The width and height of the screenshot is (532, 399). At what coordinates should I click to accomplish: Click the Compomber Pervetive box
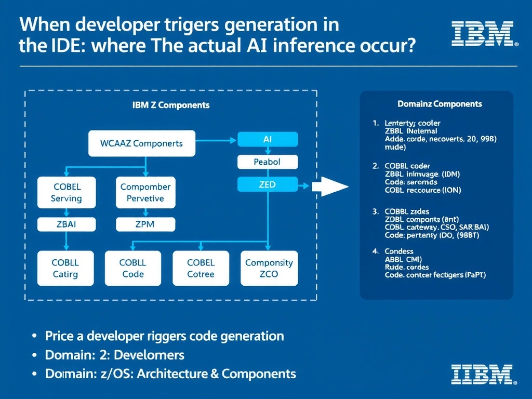145,192
